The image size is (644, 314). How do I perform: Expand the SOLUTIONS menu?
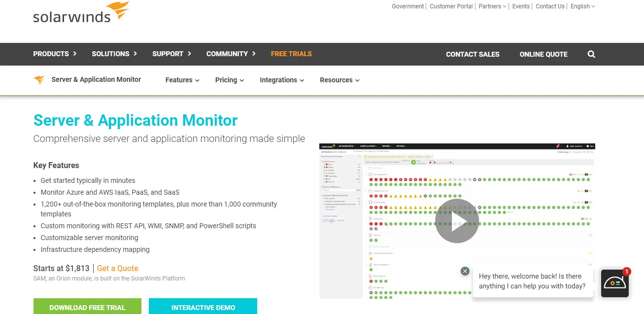coord(114,54)
